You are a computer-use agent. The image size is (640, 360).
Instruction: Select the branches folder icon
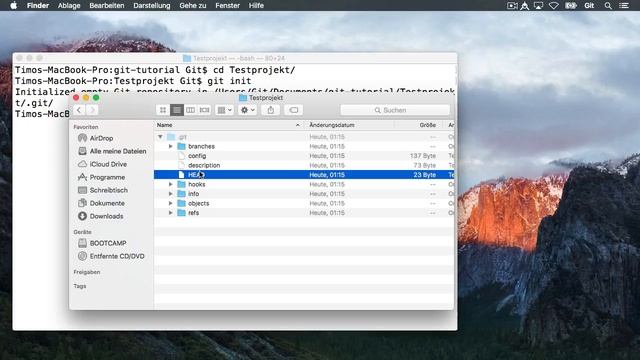pos(182,146)
